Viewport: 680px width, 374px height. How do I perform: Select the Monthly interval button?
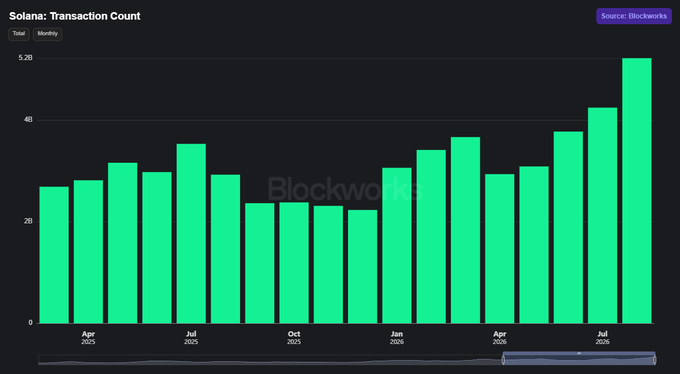coord(48,34)
